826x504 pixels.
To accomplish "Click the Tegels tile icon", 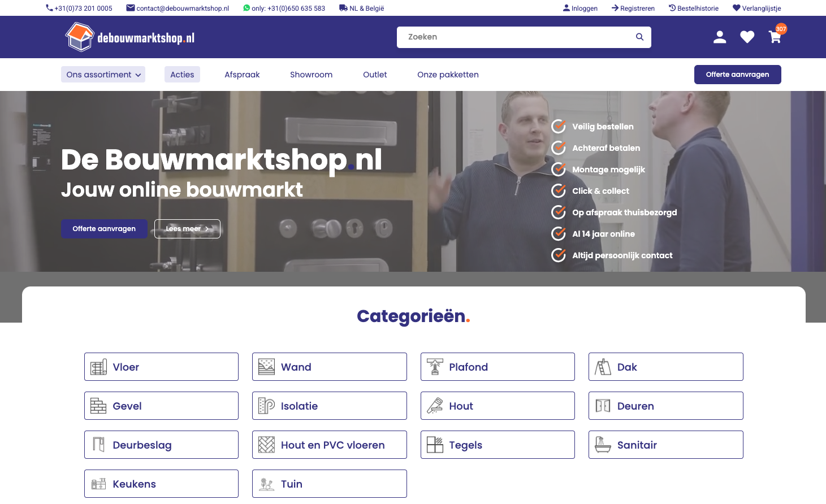I will tap(435, 445).
